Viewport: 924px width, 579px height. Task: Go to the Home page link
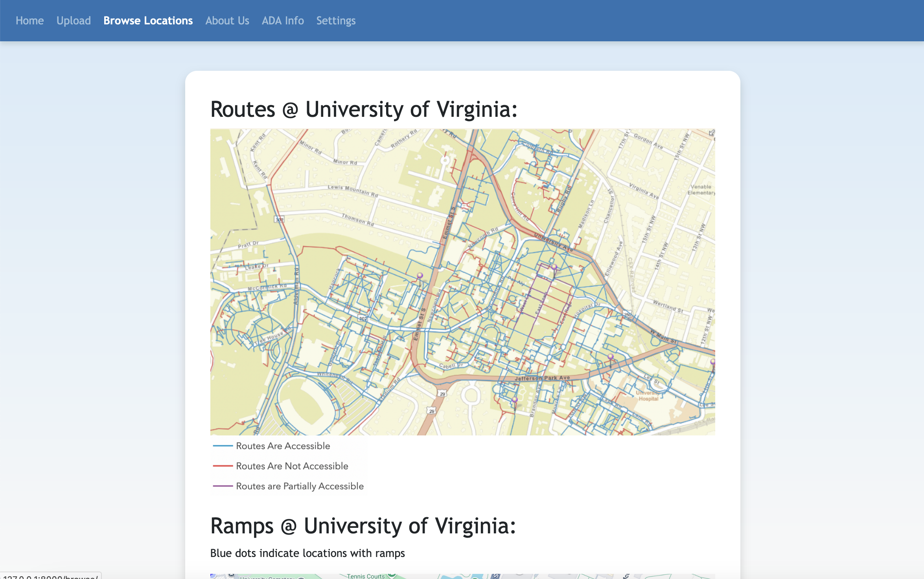coord(29,20)
